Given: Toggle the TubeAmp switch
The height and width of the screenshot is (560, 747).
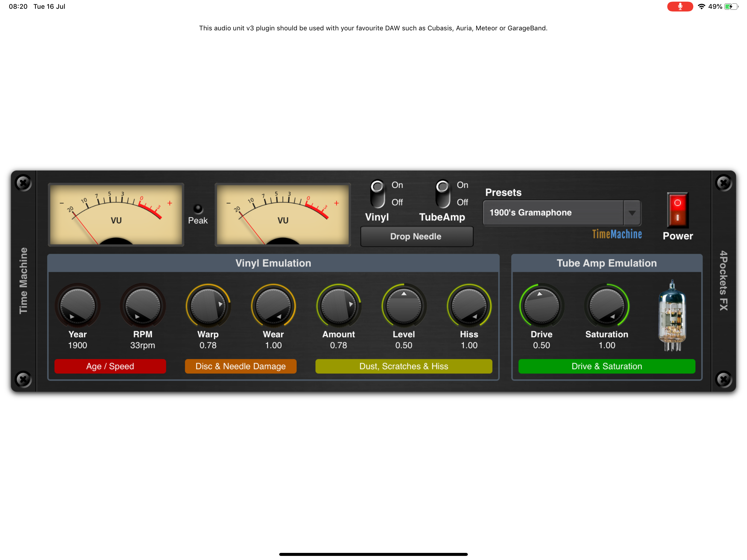Looking at the screenshot, I should click(x=443, y=194).
